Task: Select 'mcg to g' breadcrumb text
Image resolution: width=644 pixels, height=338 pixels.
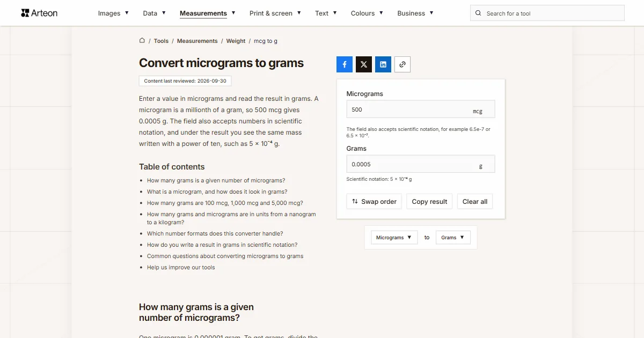Action: click(x=266, y=41)
